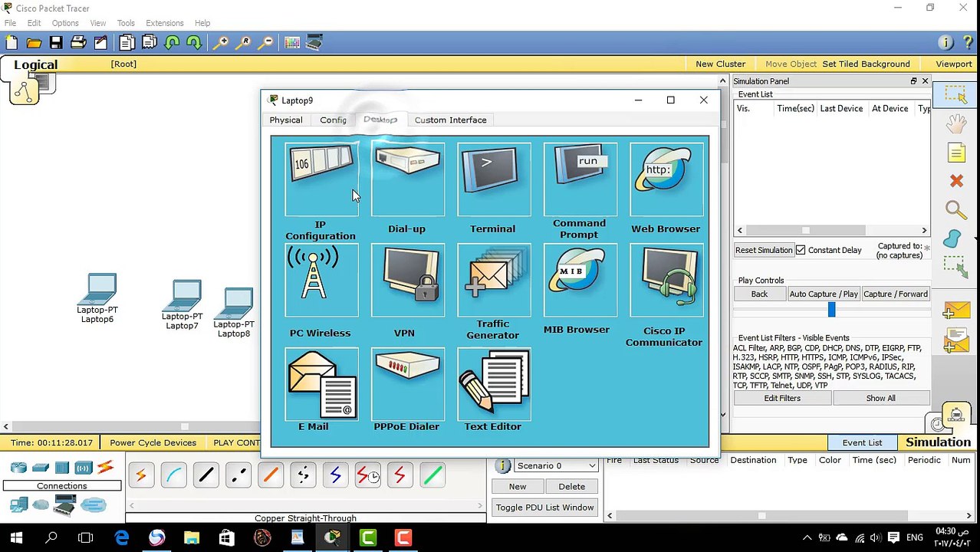Viewport: 980px width, 552px height.
Task: Choose the copper straight-through black cable
Action: [206, 475]
